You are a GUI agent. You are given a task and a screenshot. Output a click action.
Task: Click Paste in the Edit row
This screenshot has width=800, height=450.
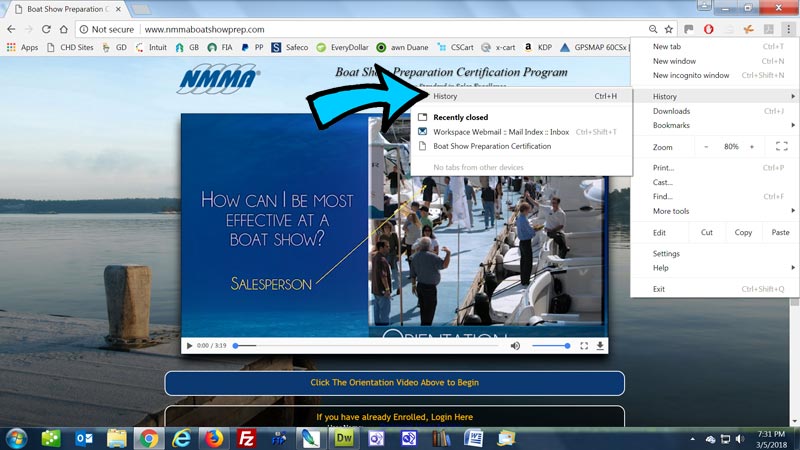click(780, 232)
